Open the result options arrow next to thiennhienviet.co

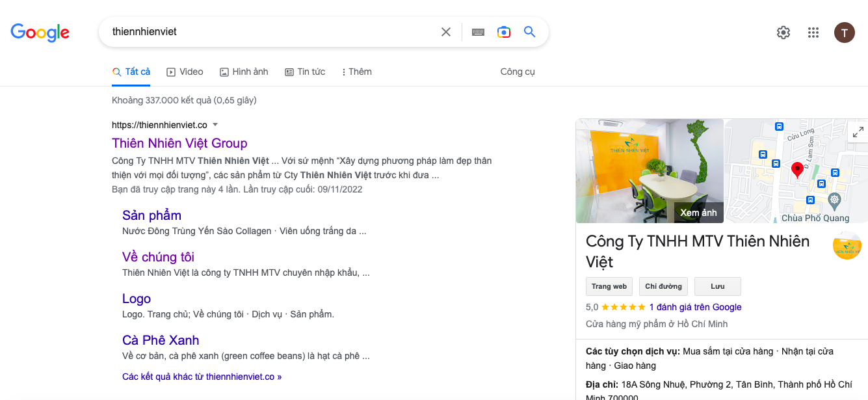tap(215, 124)
